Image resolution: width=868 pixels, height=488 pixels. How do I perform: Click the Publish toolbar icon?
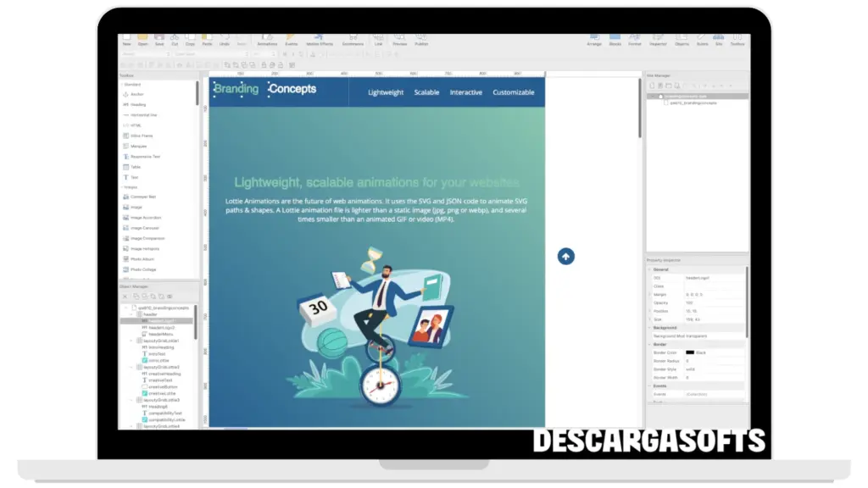(x=421, y=39)
